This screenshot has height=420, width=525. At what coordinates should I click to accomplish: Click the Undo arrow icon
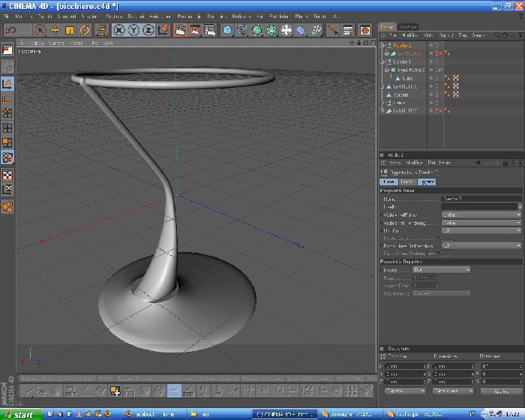click(x=10, y=31)
